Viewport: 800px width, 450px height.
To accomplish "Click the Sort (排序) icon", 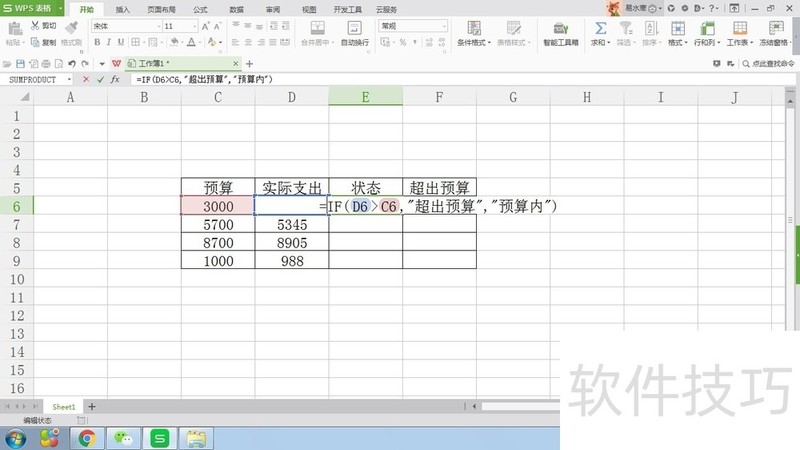I will (x=651, y=28).
